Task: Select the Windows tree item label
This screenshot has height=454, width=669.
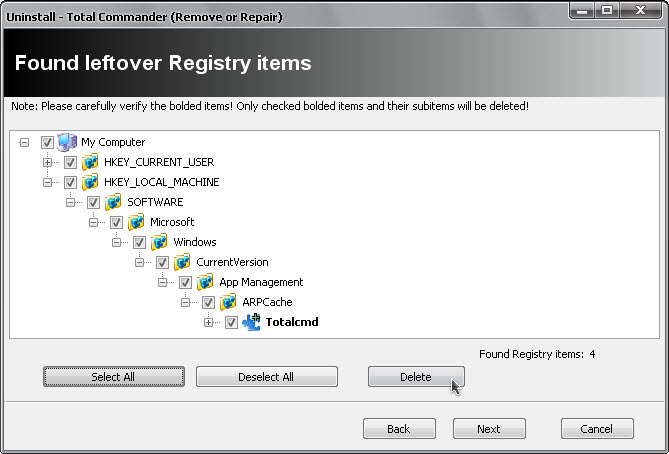Action: pyautogui.click(x=194, y=242)
